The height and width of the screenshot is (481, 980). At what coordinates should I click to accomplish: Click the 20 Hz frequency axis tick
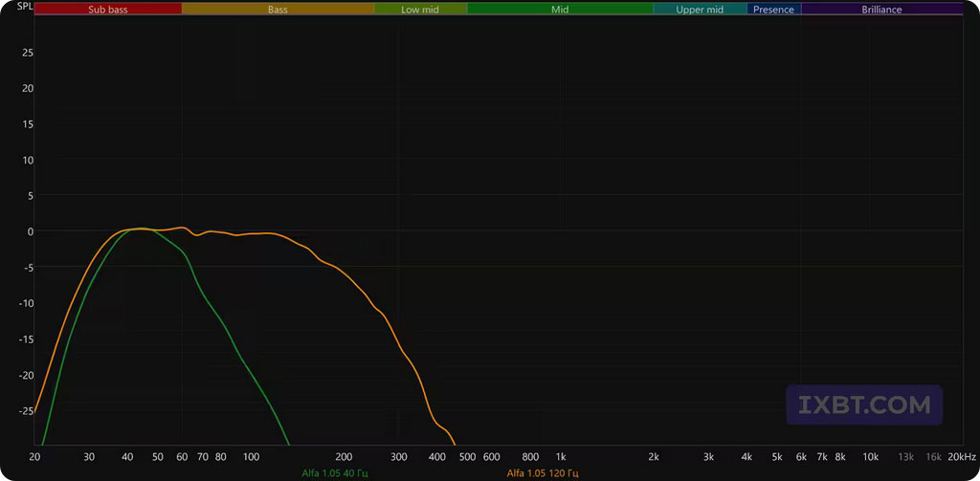point(34,457)
